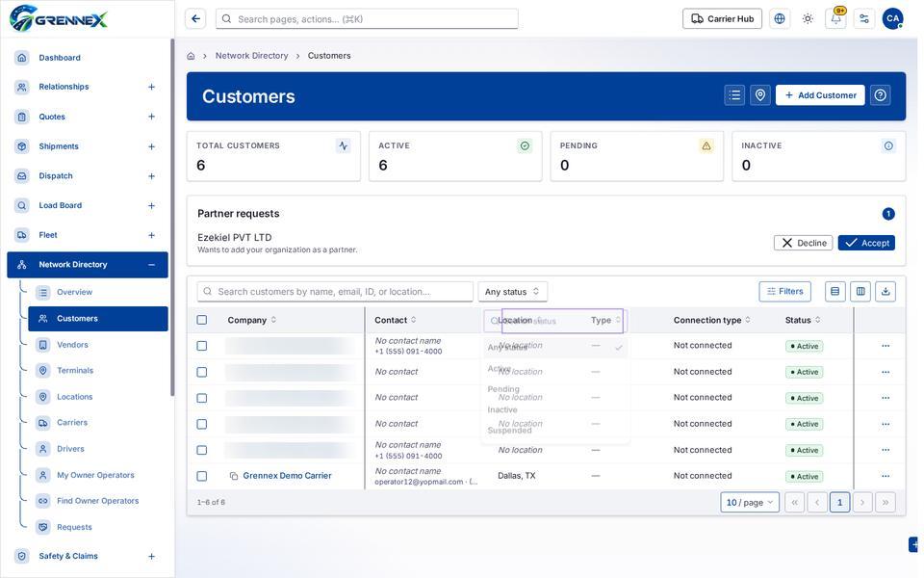Open the column settings icon
This screenshot has height=578, width=924.
point(860,291)
